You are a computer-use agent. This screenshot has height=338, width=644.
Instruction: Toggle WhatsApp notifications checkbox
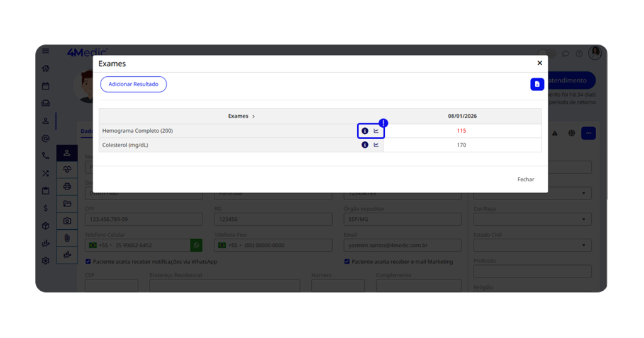88,261
